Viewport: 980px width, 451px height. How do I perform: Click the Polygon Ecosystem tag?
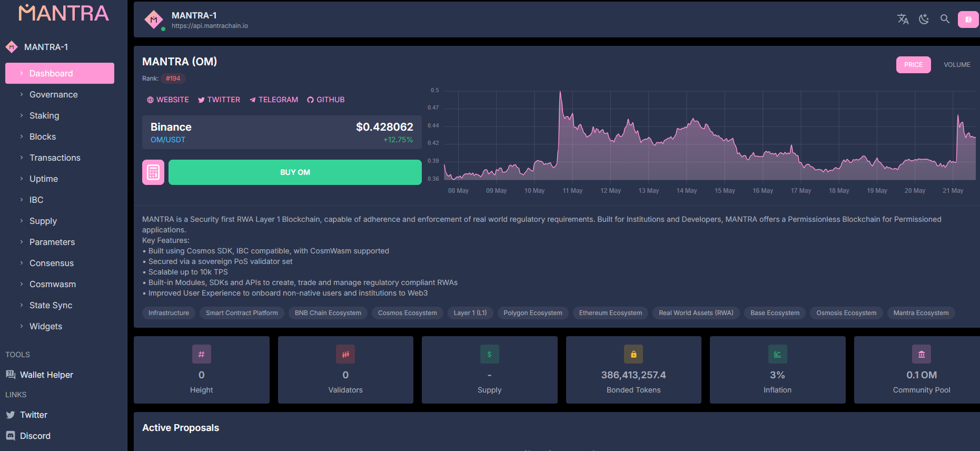click(x=533, y=313)
